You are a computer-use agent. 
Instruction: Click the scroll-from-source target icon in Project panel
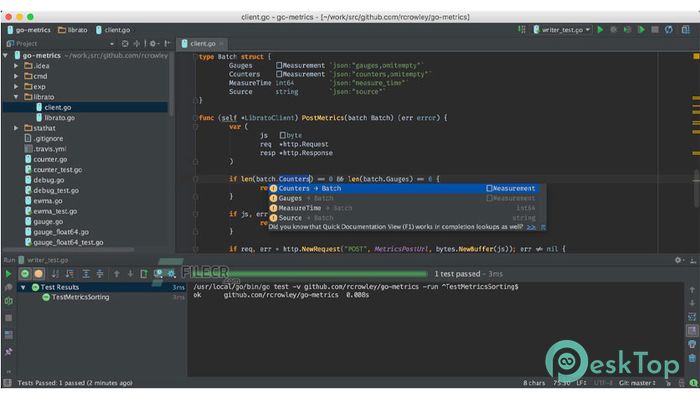[x=125, y=44]
